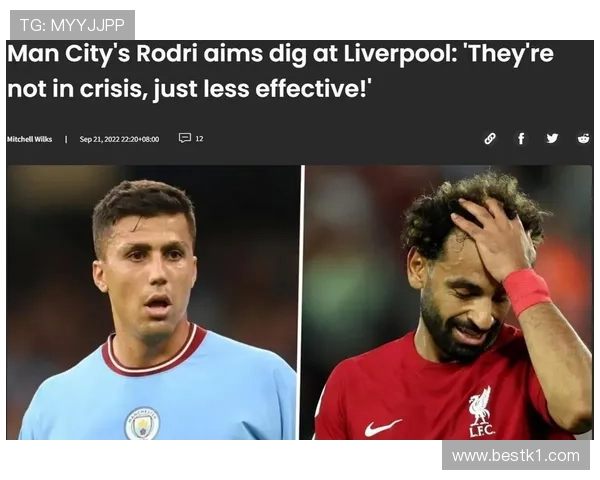Share the article on Twitter
Viewport: 600px width, 480px height.
552,138
